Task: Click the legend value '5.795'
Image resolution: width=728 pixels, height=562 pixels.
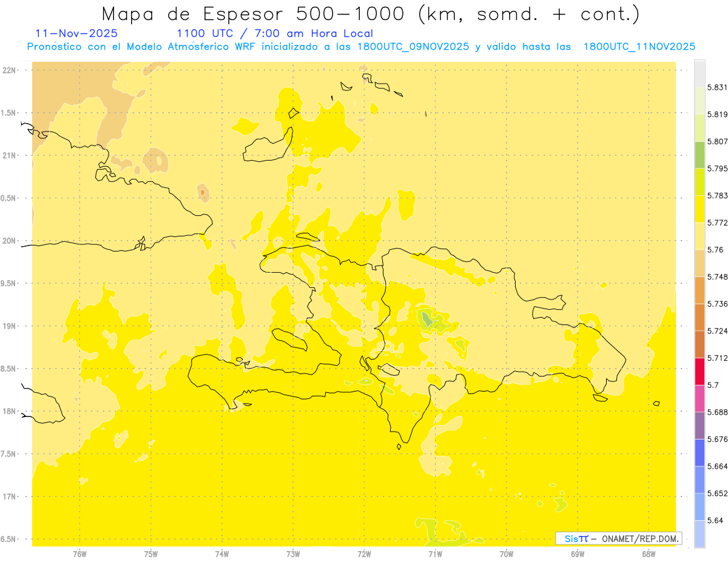Action: pyautogui.click(x=717, y=169)
